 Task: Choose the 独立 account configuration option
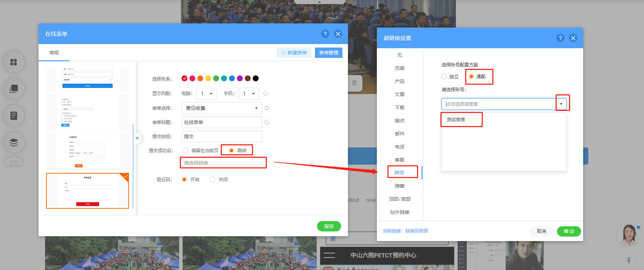444,76
